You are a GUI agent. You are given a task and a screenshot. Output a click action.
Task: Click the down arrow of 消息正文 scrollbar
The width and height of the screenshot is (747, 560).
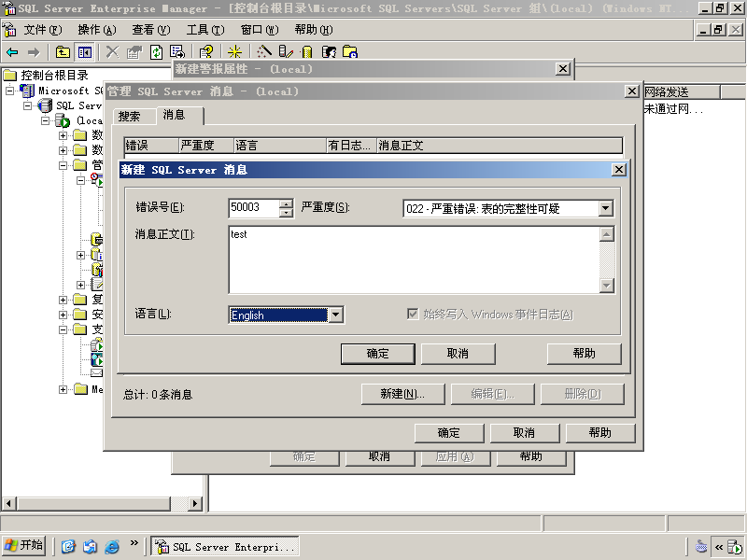pyautogui.click(x=606, y=286)
